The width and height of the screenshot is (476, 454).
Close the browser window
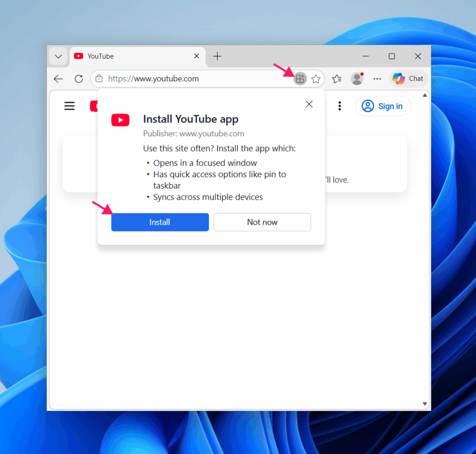coord(418,56)
